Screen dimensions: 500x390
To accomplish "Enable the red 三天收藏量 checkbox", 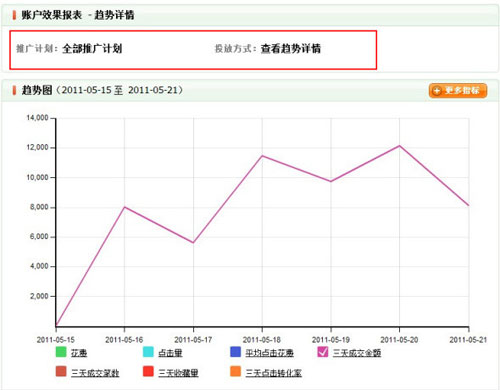I will pos(148,371).
